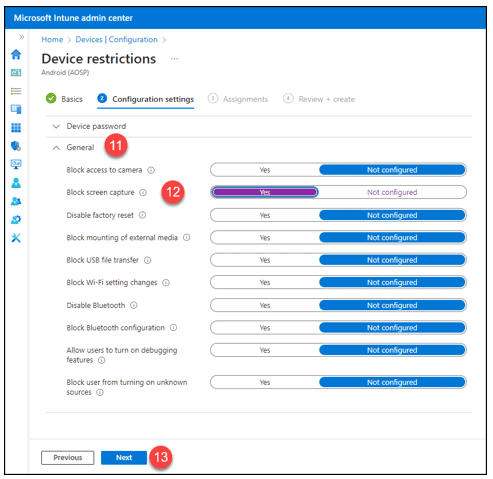The height and width of the screenshot is (479, 493).
Task: Open the Apps grid icon in sidebar
Action: pos(16,127)
